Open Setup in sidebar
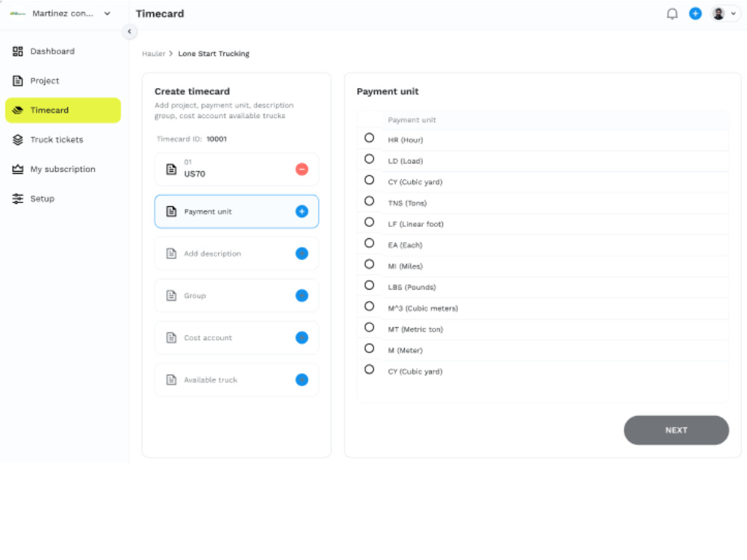Viewport: 747px width, 560px height. click(x=63, y=199)
